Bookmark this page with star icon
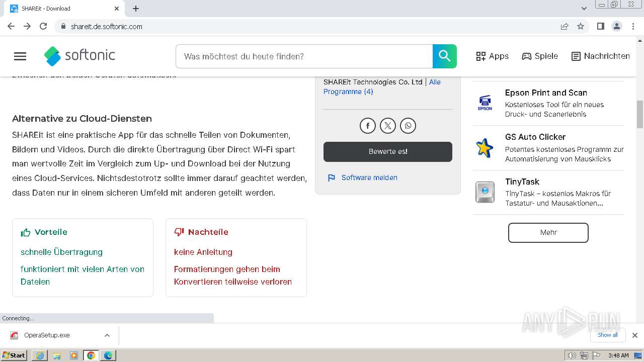This screenshot has width=644, height=362. click(581, 26)
